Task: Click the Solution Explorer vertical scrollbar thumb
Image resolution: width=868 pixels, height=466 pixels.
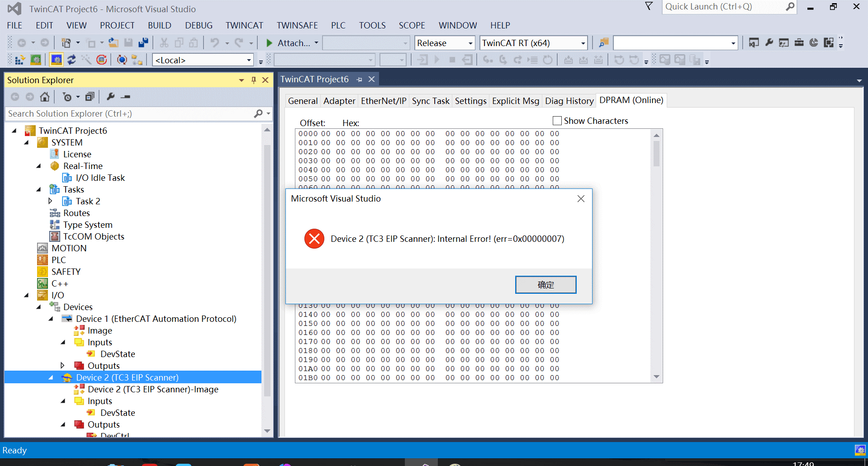Action: 267,270
